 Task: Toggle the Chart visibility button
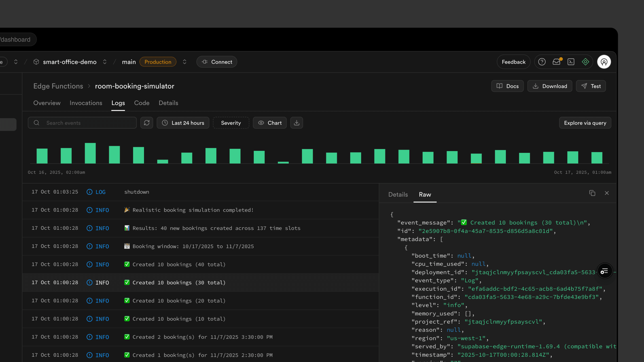(x=269, y=123)
